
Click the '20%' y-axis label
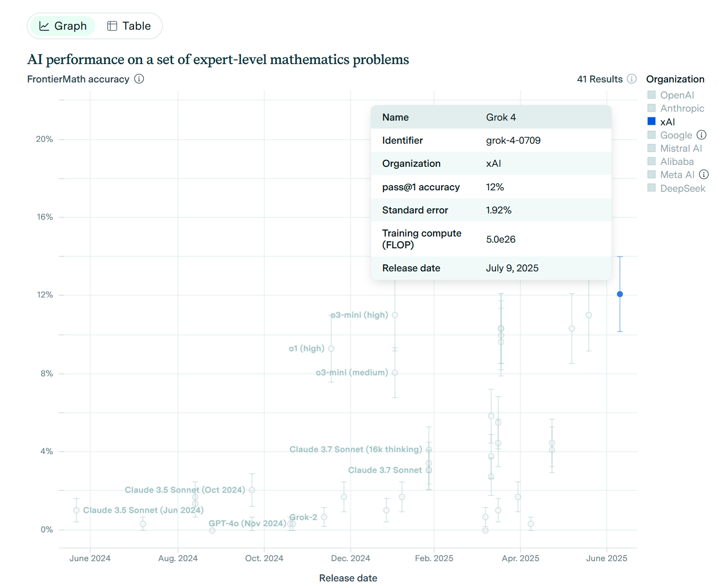44,139
